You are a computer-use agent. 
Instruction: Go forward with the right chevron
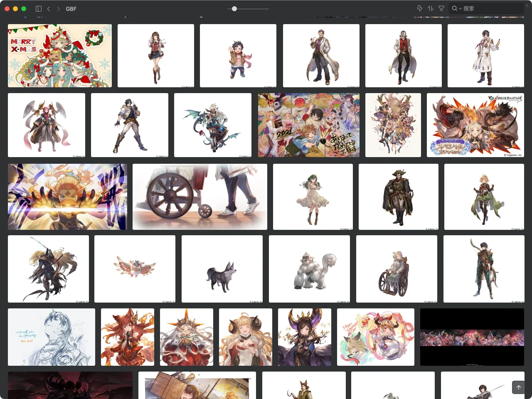(x=58, y=8)
